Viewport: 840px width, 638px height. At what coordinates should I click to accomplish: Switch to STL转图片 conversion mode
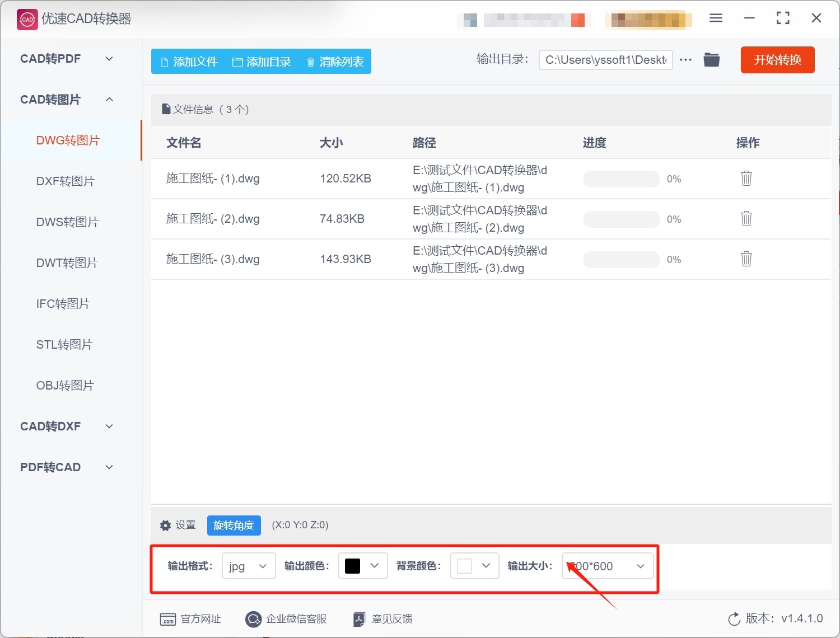click(x=64, y=345)
